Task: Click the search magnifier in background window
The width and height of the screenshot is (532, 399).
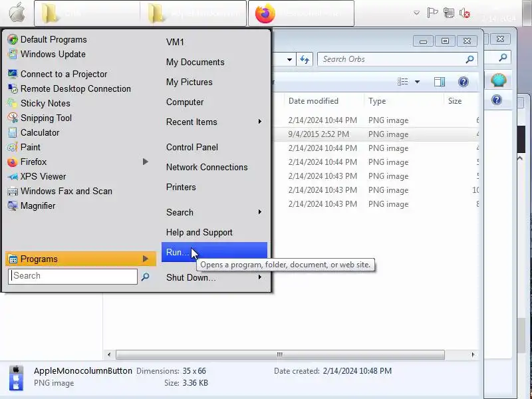Action: pyautogui.click(x=503, y=57)
